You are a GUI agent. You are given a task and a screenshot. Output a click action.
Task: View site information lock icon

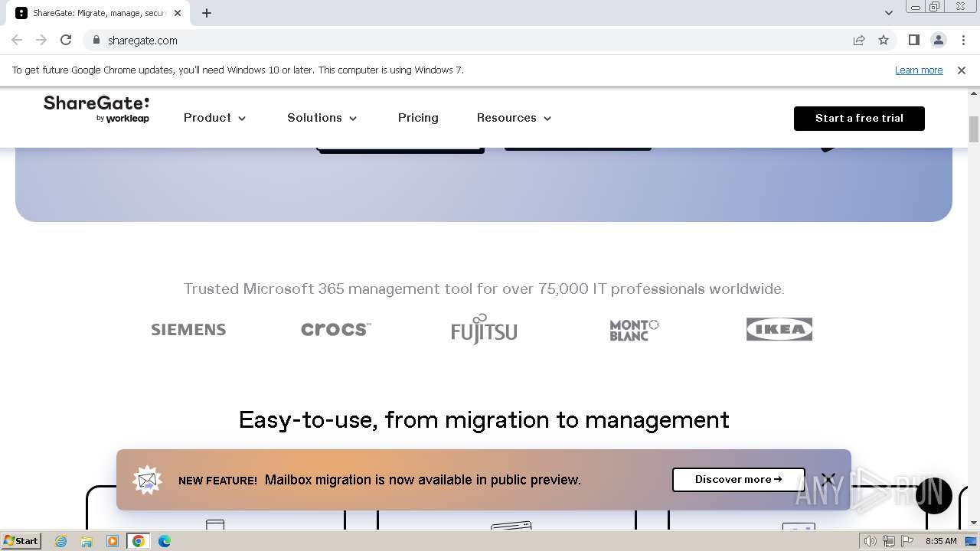[x=96, y=41]
